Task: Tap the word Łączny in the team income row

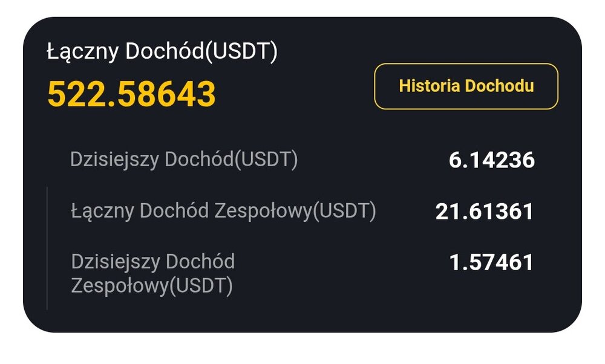Action: 102,211
